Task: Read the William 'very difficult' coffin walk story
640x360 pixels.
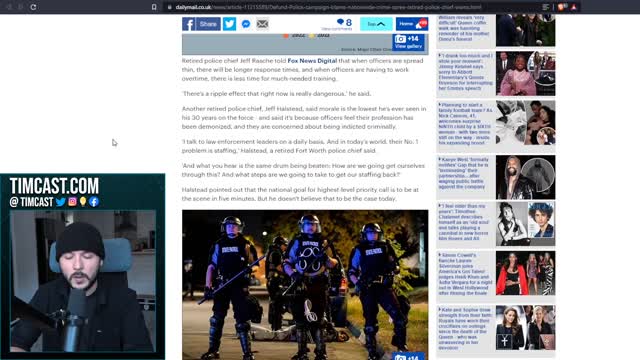Action: (464, 29)
